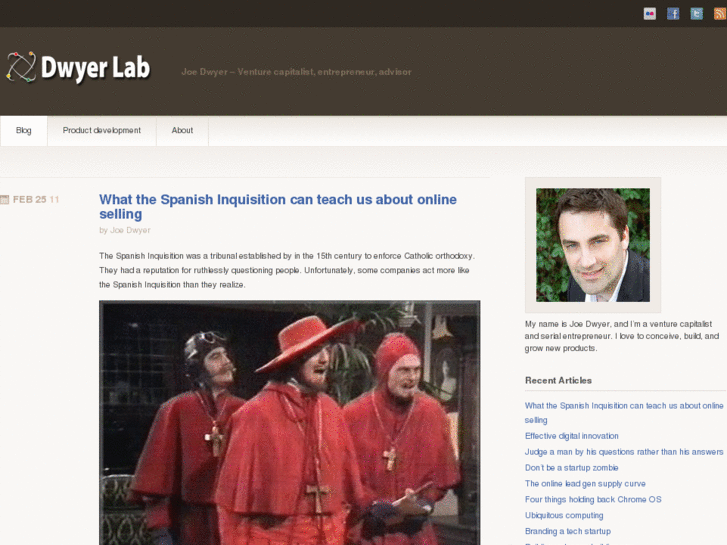Open sidebar link 'What the Spanish Inquisition can teach'
The image size is (727, 545).
(624, 413)
